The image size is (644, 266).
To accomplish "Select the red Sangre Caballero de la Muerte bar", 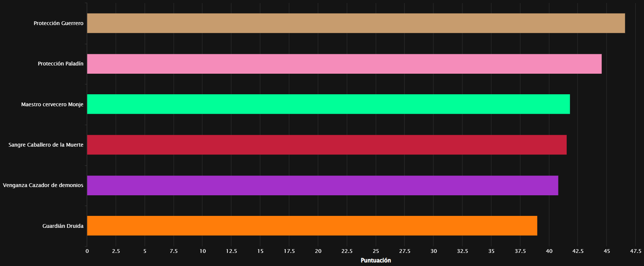I will tap(327, 145).
